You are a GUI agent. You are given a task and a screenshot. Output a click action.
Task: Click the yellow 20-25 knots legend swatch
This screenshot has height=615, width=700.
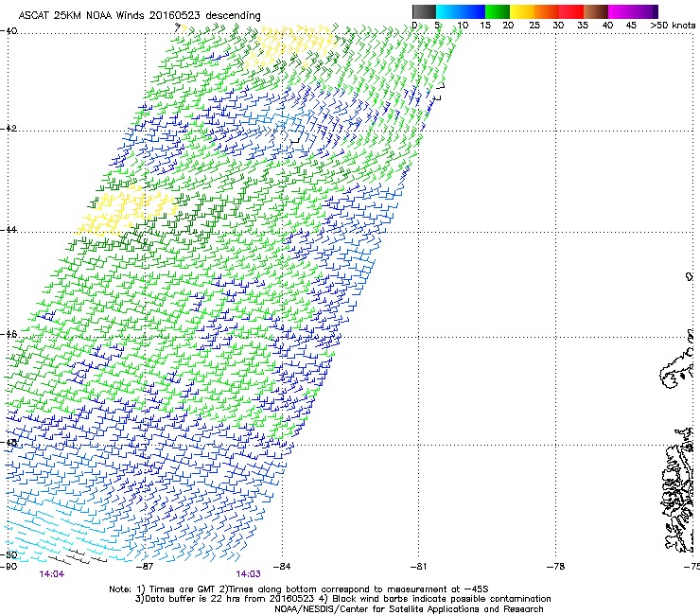pyautogui.click(x=522, y=11)
